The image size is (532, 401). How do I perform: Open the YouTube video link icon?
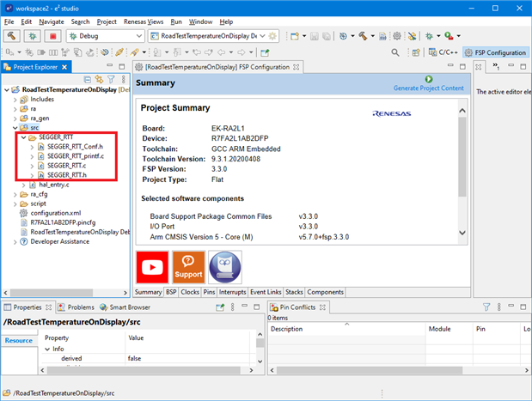152,267
